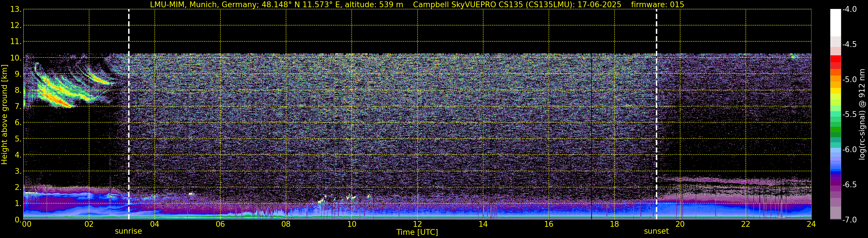868x238 pixels.
Task: Click the '12' tick label on the time axis
Action: pyautogui.click(x=417, y=224)
